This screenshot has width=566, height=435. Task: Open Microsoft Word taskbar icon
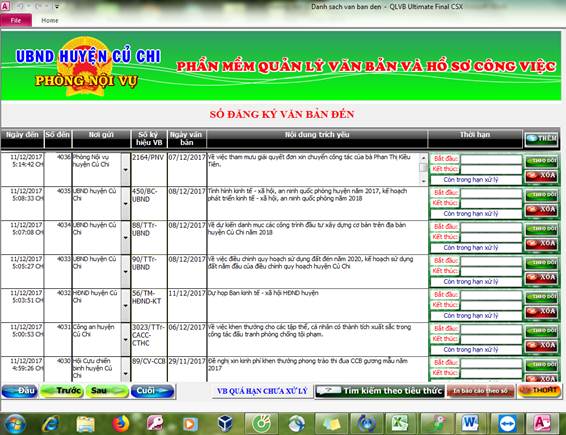[470, 423]
